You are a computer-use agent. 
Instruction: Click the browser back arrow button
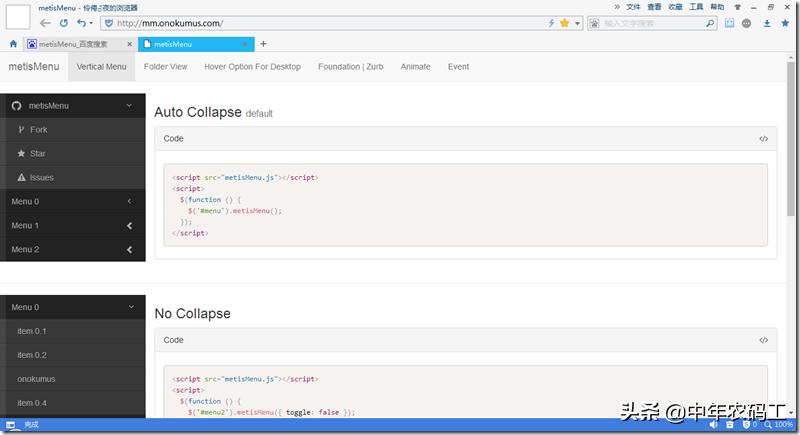tap(45, 23)
